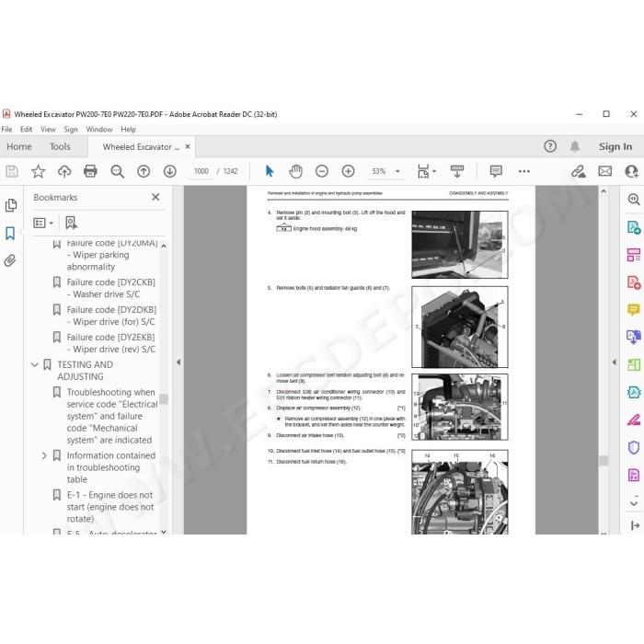Go to the next page with the down arrow

point(169,171)
